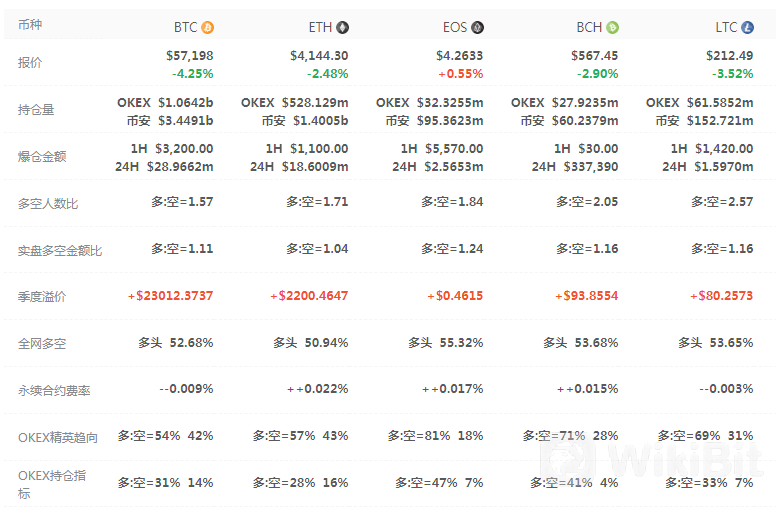
Task: Click the ETH price $4,144.30
Action: 319,56
